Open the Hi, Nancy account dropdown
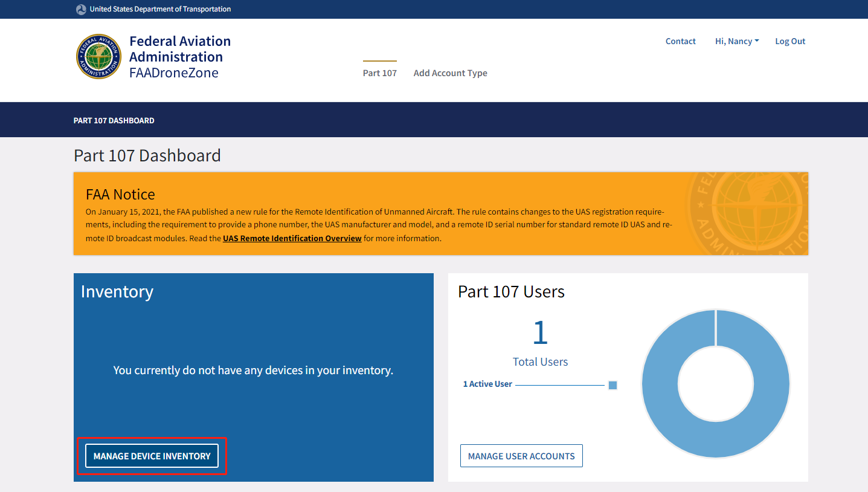The width and height of the screenshot is (868, 492). pyautogui.click(x=736, y=41)
